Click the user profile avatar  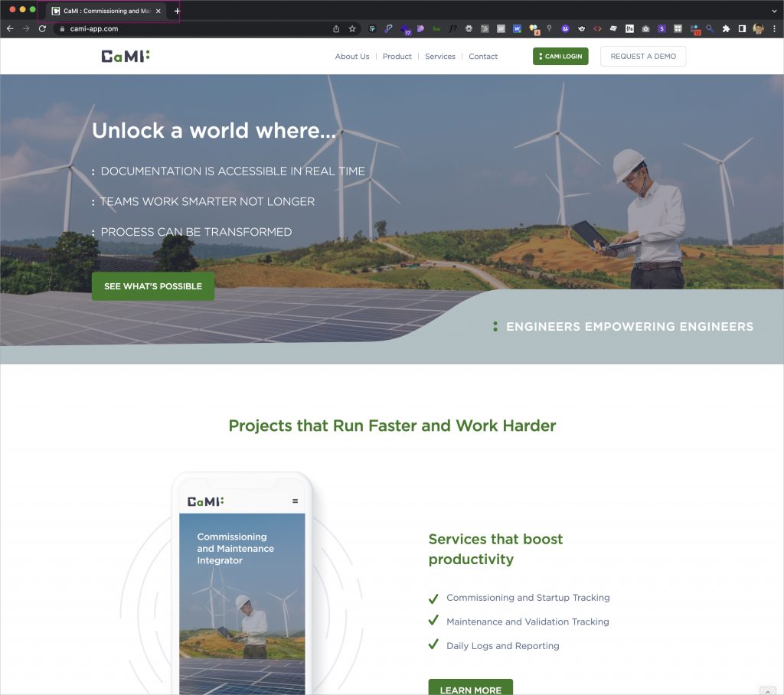click(x=758, y=28)
